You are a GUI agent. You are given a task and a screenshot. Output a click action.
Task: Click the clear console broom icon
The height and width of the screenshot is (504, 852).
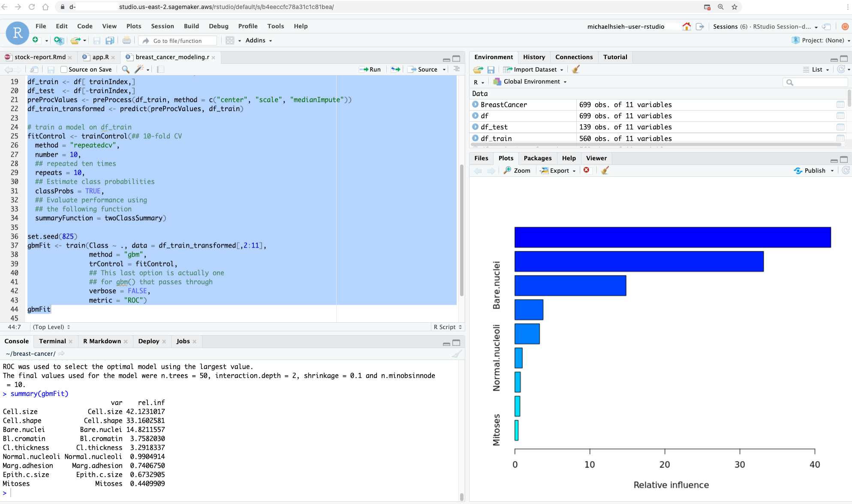[457, 354]
